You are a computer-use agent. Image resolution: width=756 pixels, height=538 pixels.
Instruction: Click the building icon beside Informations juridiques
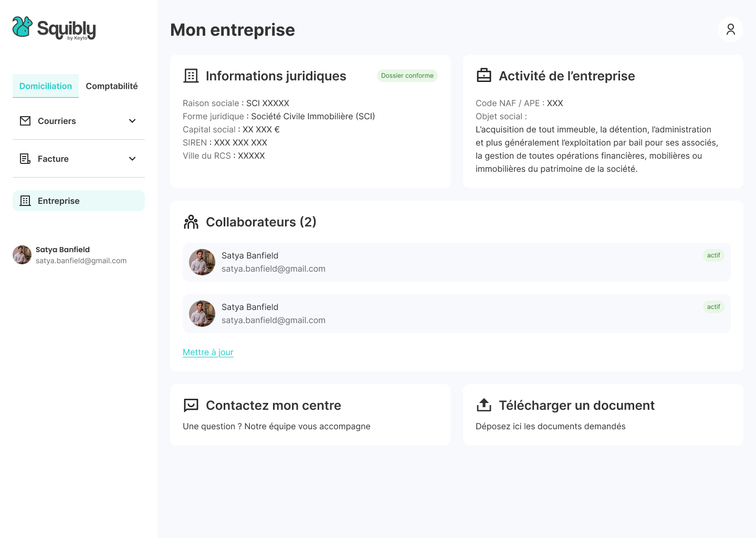(x=191, y=76)
